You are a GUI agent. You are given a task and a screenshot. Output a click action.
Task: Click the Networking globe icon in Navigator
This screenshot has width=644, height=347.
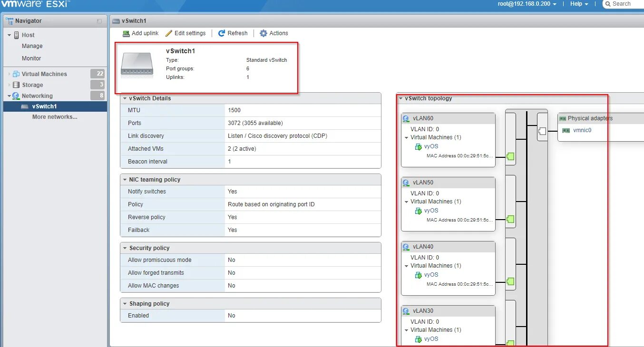[16, 96]
